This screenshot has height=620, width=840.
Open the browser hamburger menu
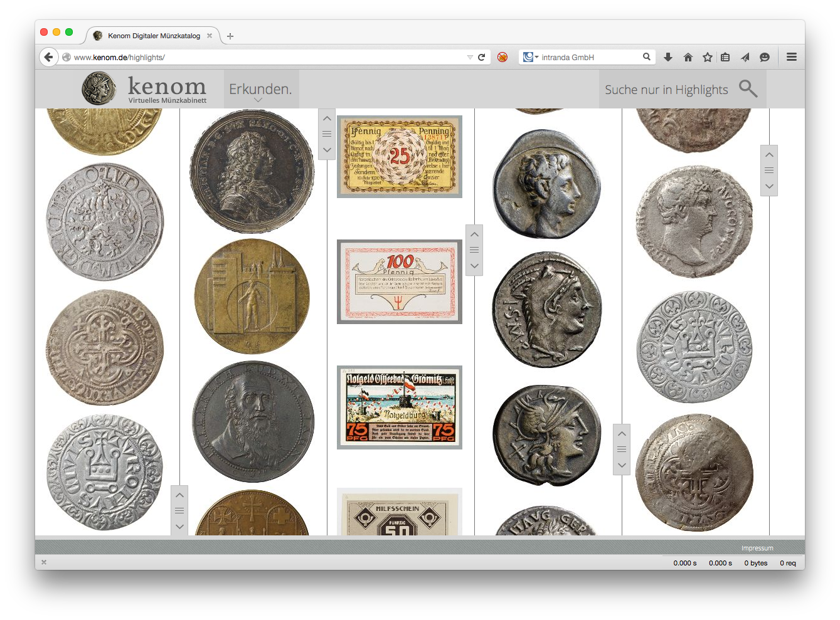pos(792,57)
